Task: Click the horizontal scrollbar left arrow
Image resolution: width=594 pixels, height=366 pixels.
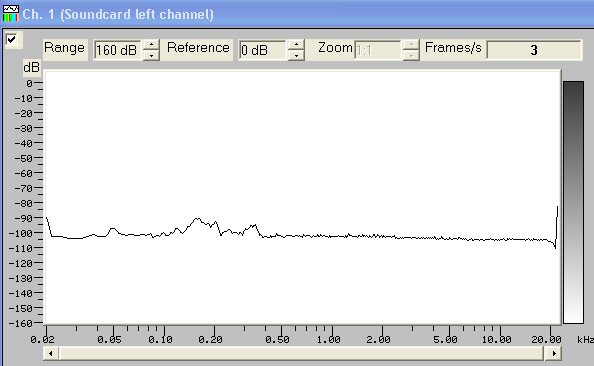Action: click(51, 353)
